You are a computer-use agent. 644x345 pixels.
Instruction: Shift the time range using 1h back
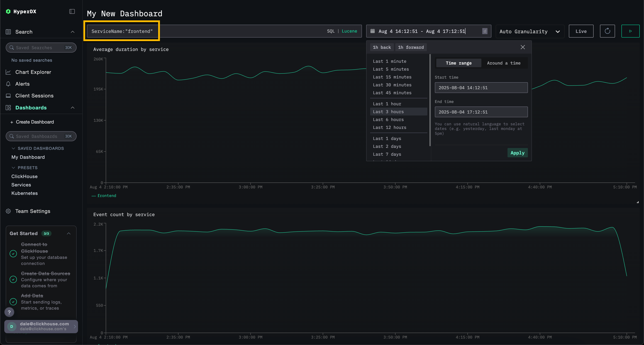[382, 47]
